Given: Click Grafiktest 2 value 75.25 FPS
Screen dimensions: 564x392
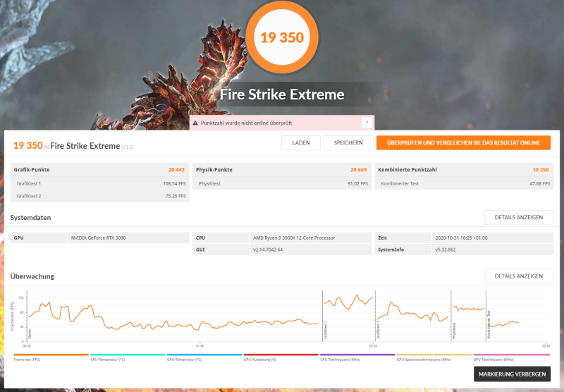Looking at the screenshot, I should point(176,196).
